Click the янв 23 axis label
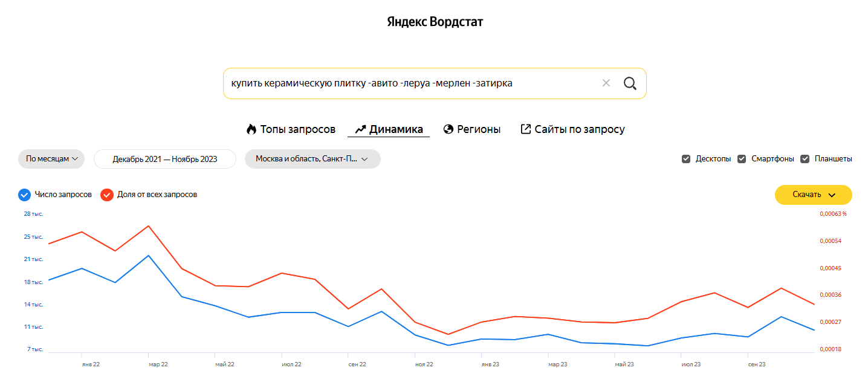This screenshot has height=382, width=868. tap(490, 364)
